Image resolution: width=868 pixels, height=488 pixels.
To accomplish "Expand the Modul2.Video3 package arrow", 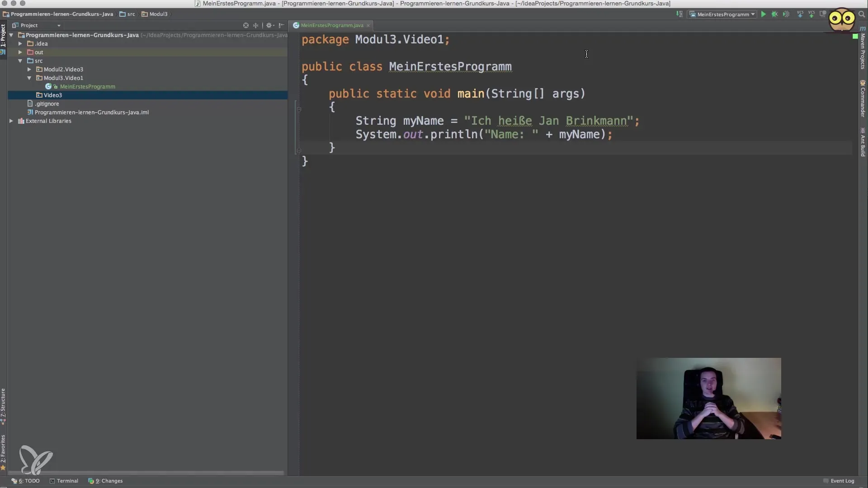I will (x=29, y=70).
